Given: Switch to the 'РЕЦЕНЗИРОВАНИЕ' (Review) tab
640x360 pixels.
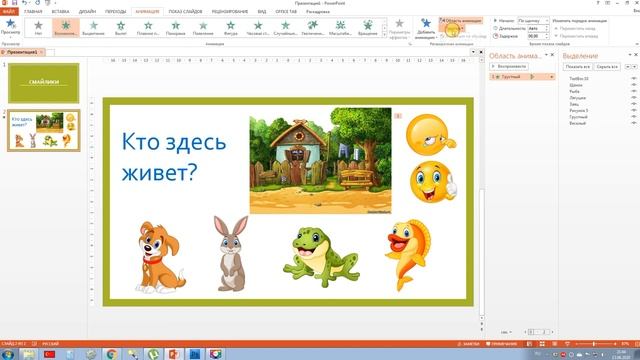Looking at the screenshot, I should (x=230, y=11).
